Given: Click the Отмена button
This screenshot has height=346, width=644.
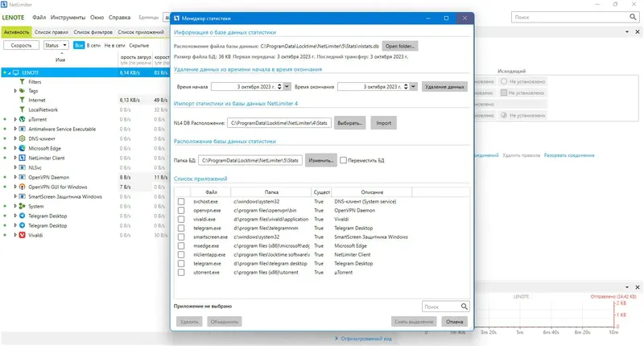Looking at the screenshot, I should click(x=455, y=321).
